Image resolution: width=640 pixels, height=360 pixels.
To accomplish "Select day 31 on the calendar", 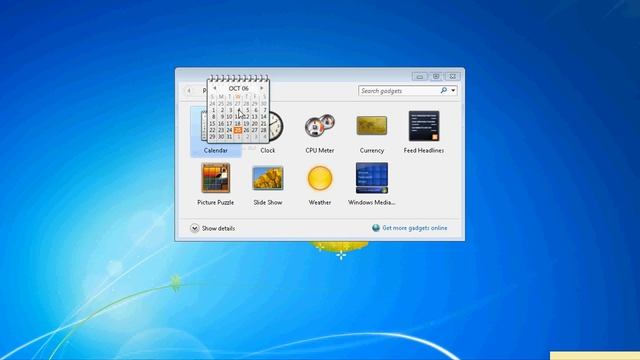I will point(229,137).
